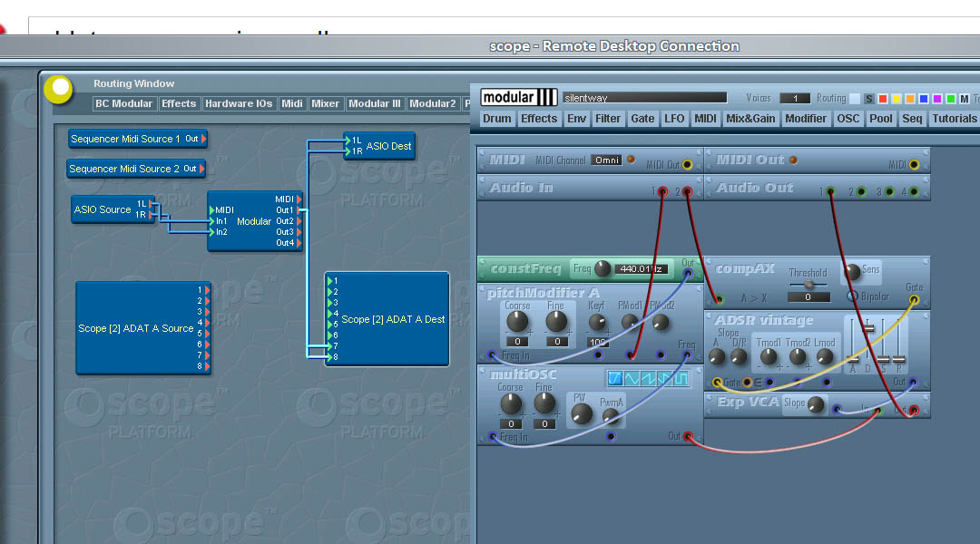Switch to the LFO module tab
Screen dimensions: 980x544
tap(674, 119)
